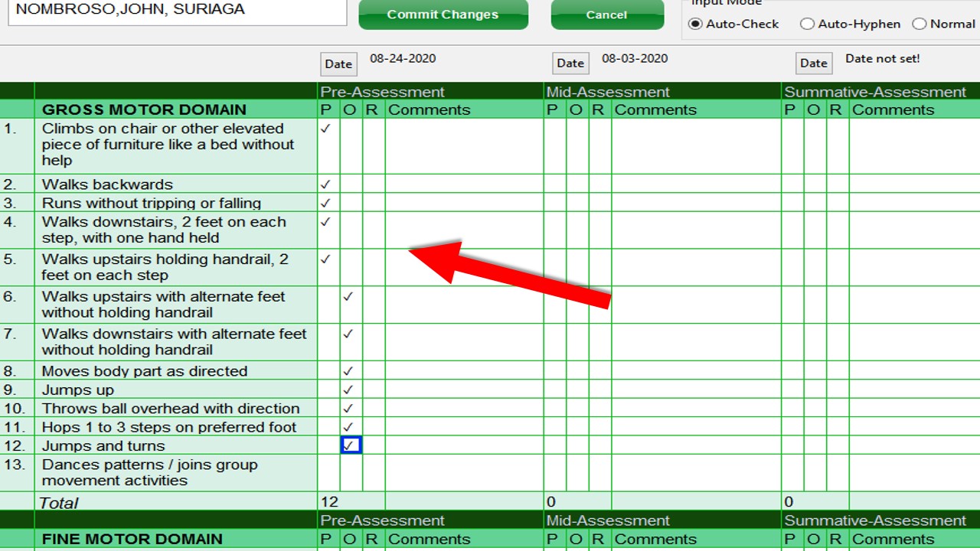Click Pre-Assessment R cell for Jumps and turns
The height and width of the screenshot is (551, 980).
374,445
